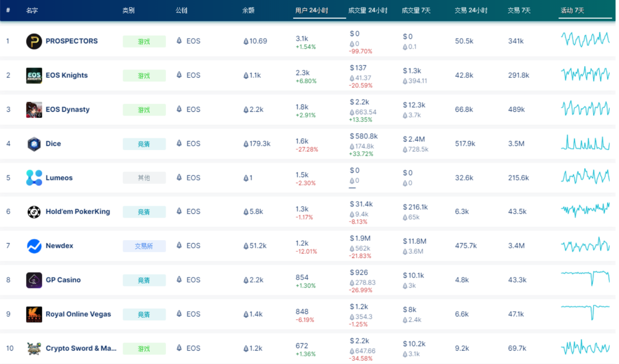Image resolution: width=619 pixels, height=364 pixels.
Task: Click the Royal Online Vegas icon
Action: [x=34, y=314]
